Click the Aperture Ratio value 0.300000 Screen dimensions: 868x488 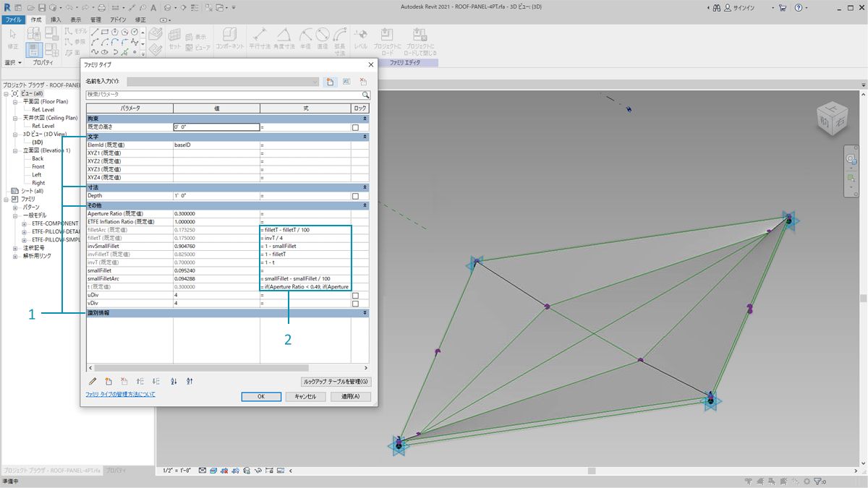(216, 214)
